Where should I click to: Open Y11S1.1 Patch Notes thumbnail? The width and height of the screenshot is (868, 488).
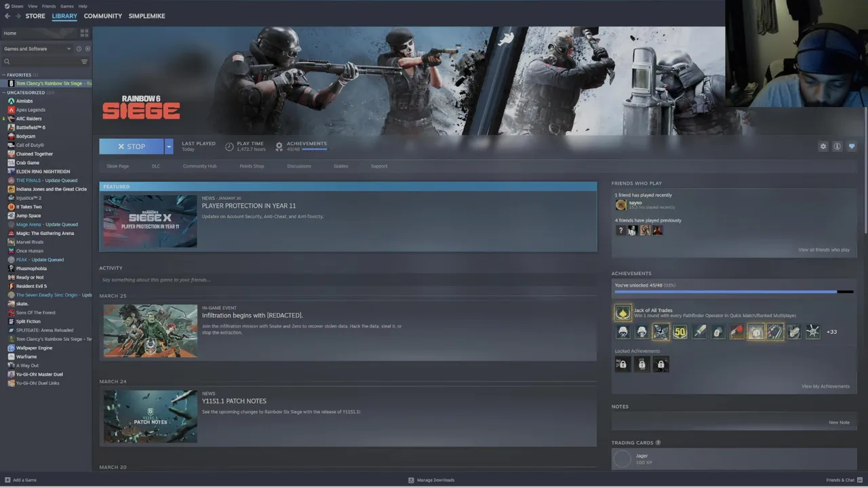point(150,416)
